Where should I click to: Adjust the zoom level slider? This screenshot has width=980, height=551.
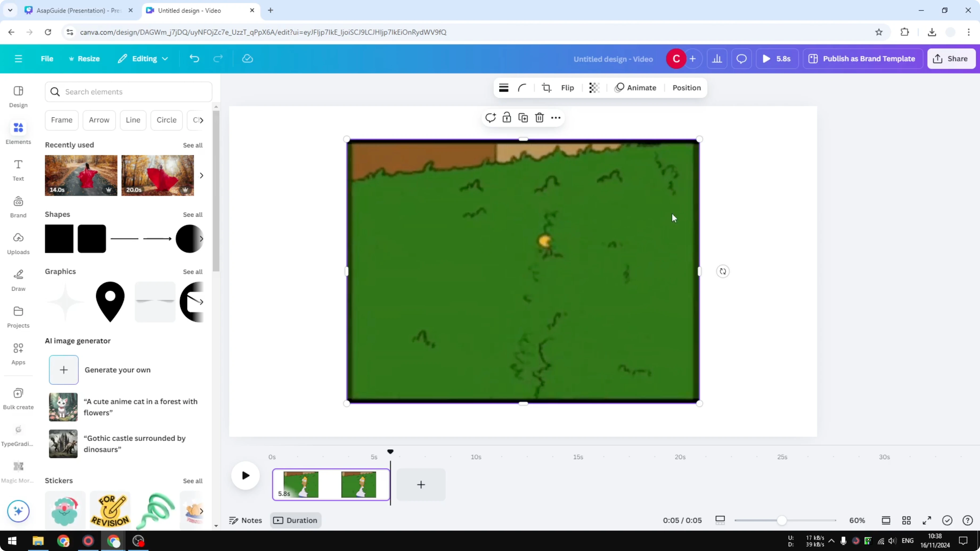coord(781,520)
